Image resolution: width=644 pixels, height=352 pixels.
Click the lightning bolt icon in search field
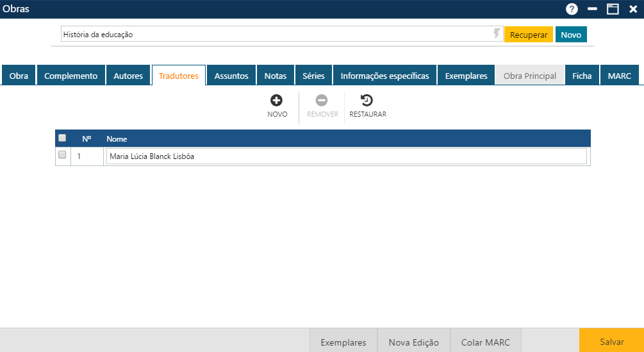pos(497,34)
